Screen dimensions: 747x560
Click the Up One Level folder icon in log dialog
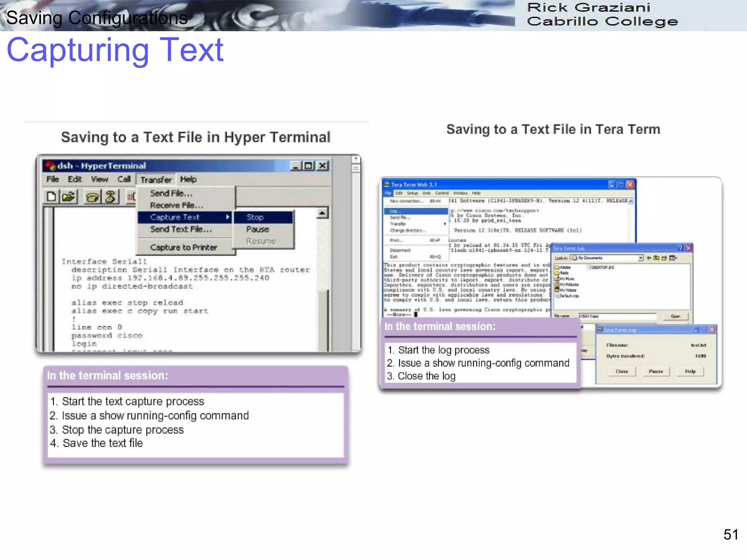(x=657, y=258)
